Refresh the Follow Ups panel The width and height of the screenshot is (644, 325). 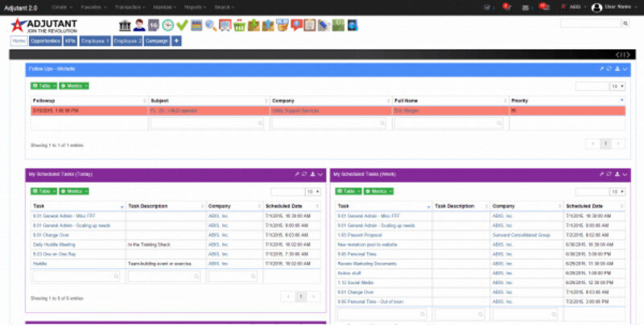(608, 70)
